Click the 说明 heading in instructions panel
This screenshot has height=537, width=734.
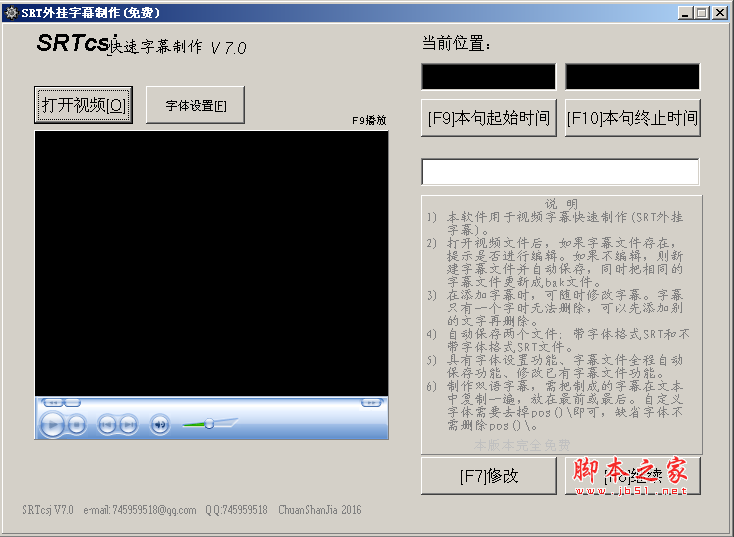coord(561,204)
